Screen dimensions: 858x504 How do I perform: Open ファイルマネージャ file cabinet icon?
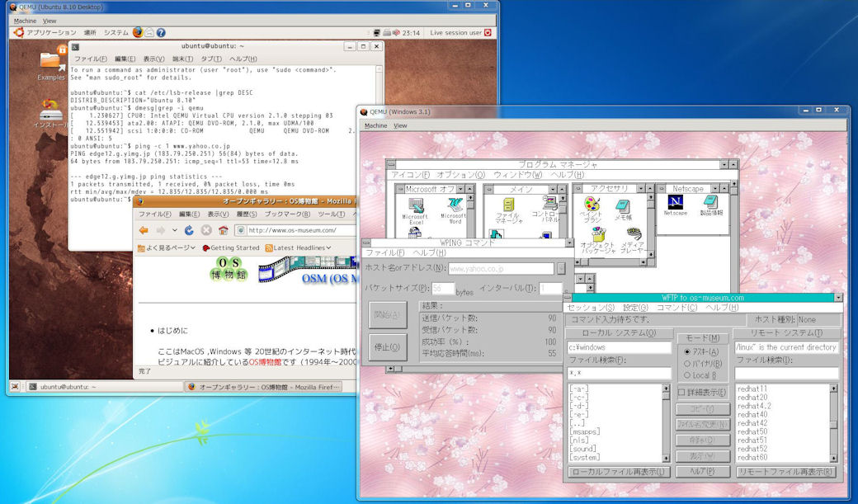pos(509,205)
